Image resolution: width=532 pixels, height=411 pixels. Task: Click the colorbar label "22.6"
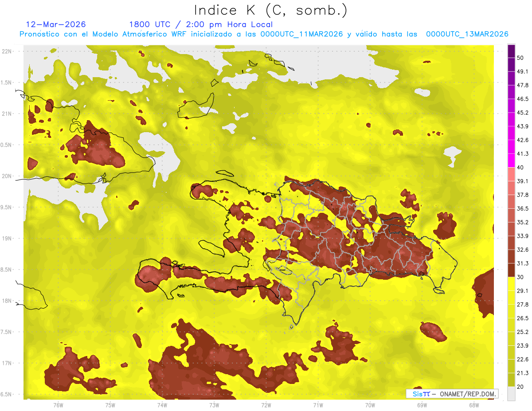point(523,360)
